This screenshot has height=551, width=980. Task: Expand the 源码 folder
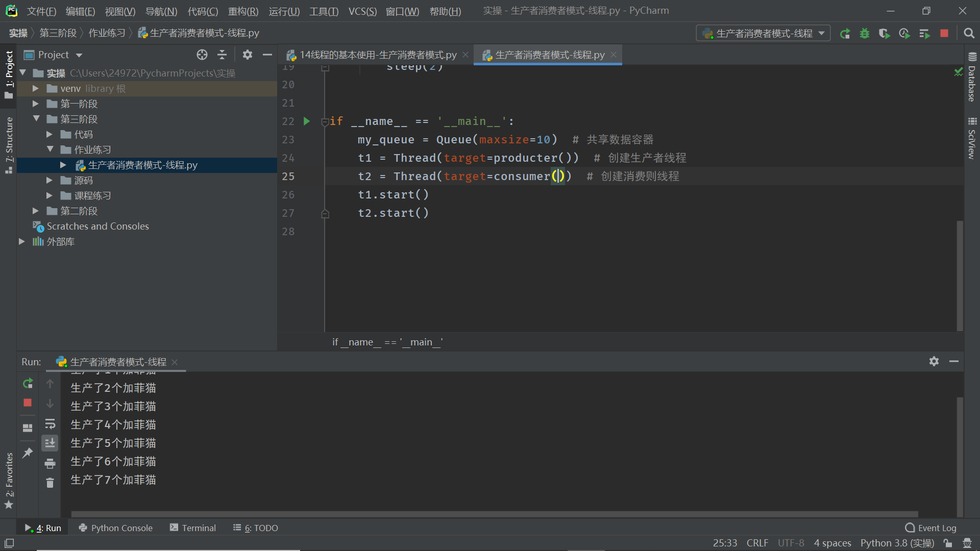tap(49, 180)
